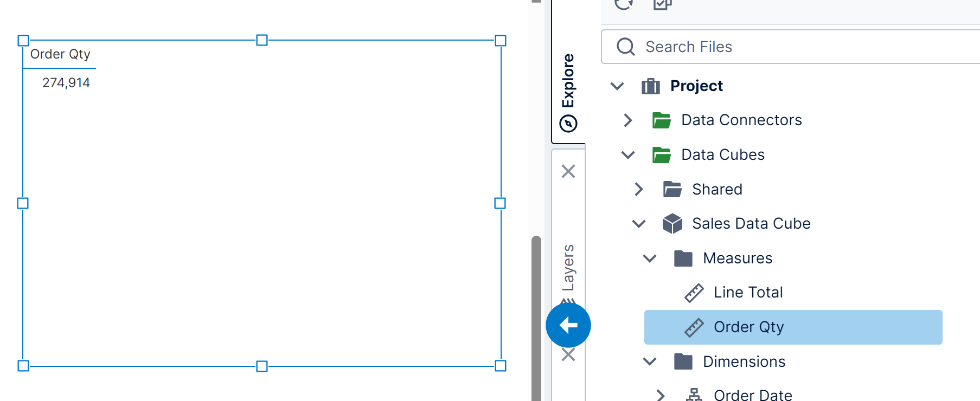Close the Layers tab with its X
Screen dimensions: 980x401
[568, 171]
